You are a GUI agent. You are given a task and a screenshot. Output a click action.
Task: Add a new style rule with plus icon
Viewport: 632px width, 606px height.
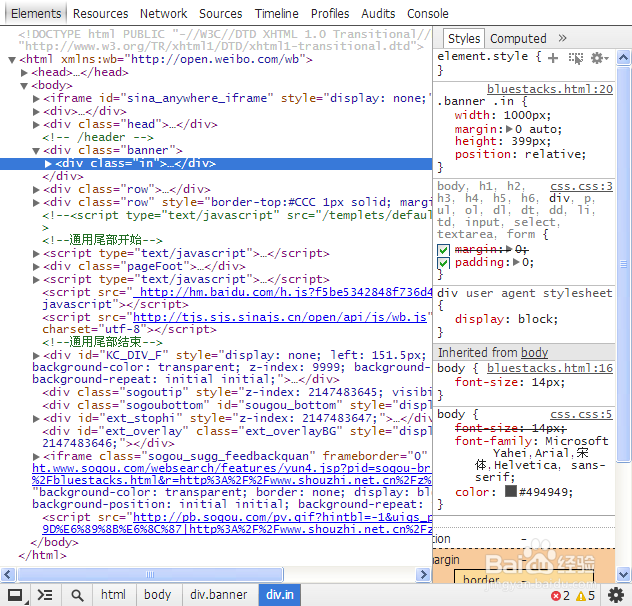pyautogui.click(x=553, y=58)
